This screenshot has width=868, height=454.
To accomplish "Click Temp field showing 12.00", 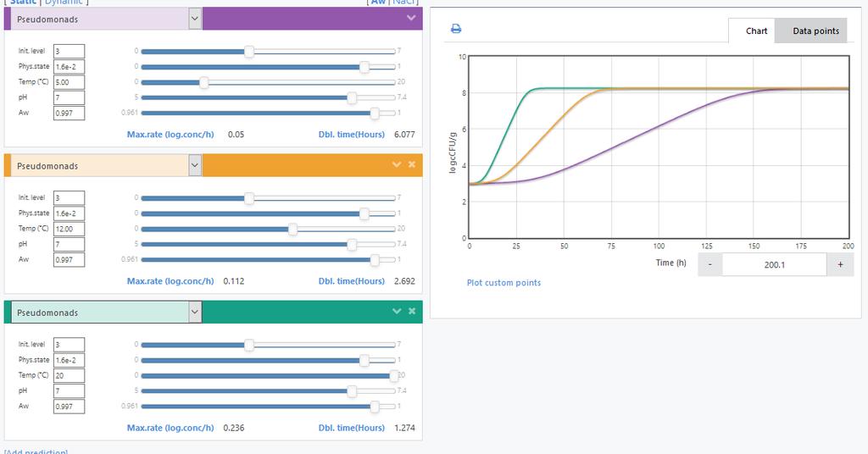I will click(x=70, y=229).
